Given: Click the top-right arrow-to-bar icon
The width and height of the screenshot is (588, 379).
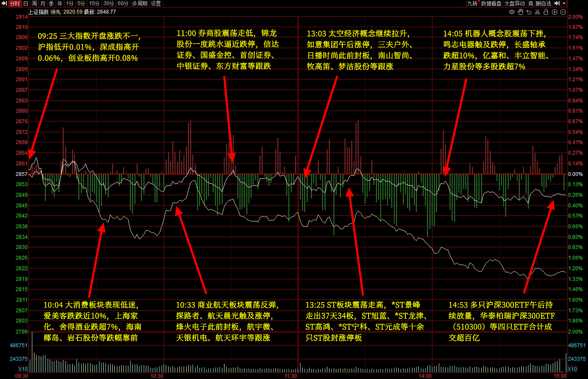Looking at the screenshot, I should click(557, 3).
